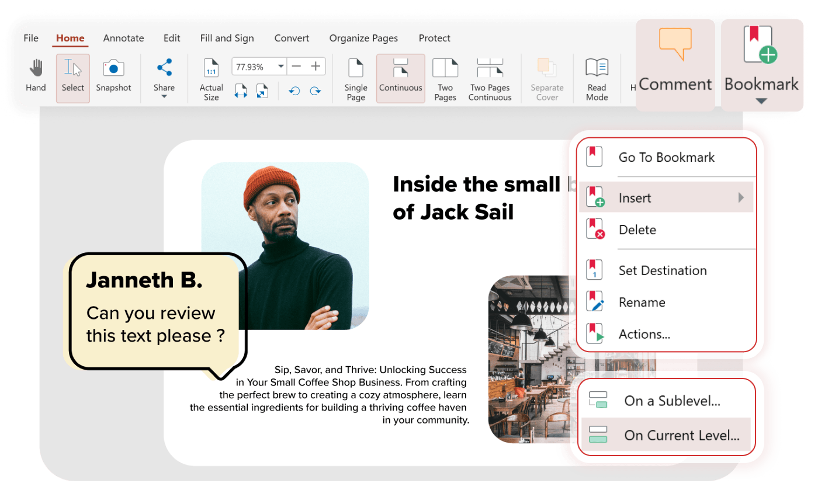Switch to Two Pages layout
This screenshot has width=818, height=504.
point(445,79)
